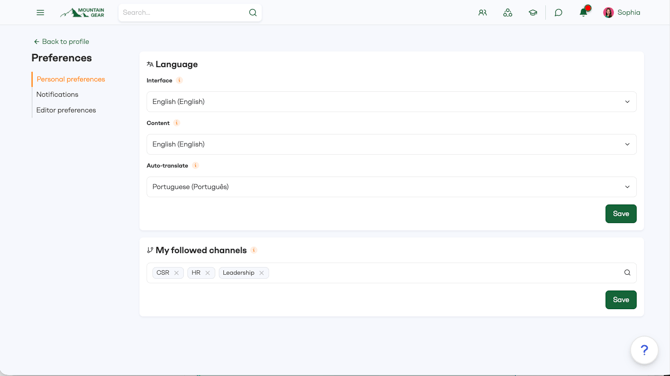
Task: Click the info icon next to Interface
Action: click(179, 80)
